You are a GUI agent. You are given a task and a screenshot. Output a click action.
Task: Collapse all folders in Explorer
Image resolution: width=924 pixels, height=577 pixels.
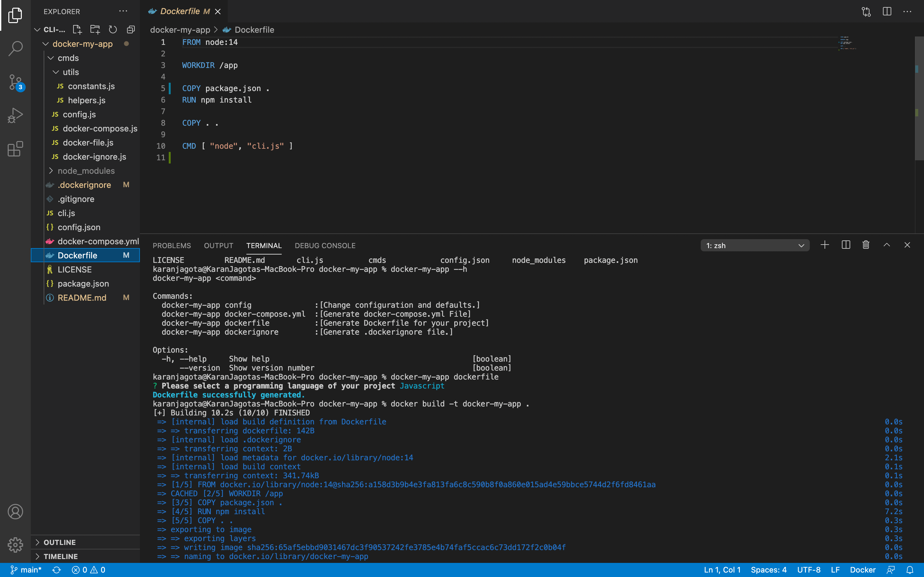coord(131,29)
